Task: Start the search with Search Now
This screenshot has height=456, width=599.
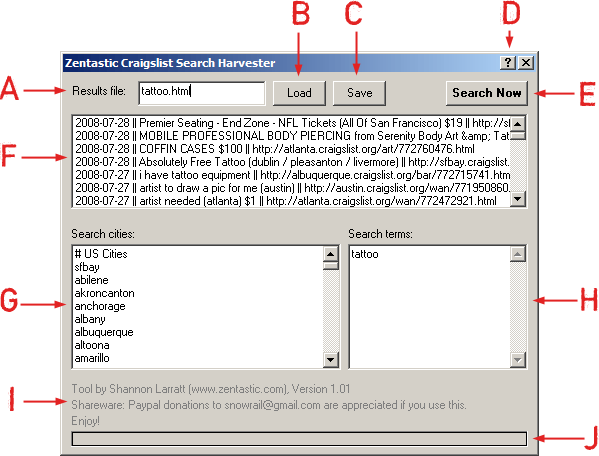Action: 487,93
